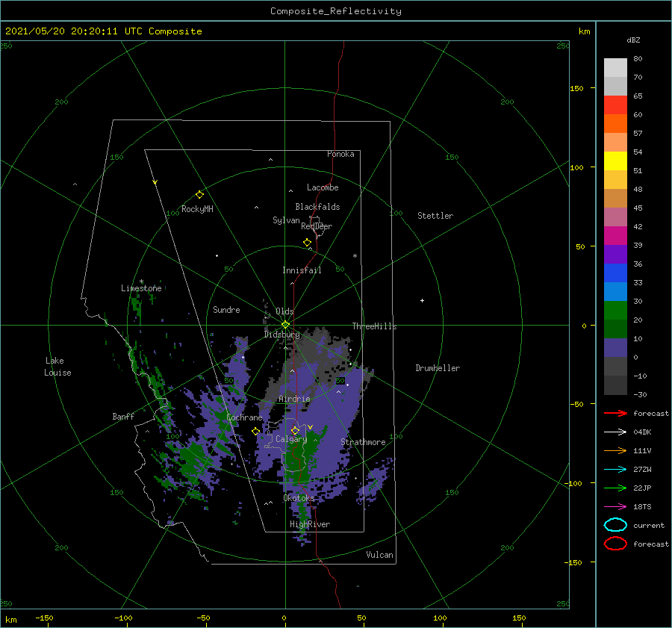The height and width of the screenshot is (628, 672).
Task: Click the 18TS legend label
Action: [x=642, y=507]
